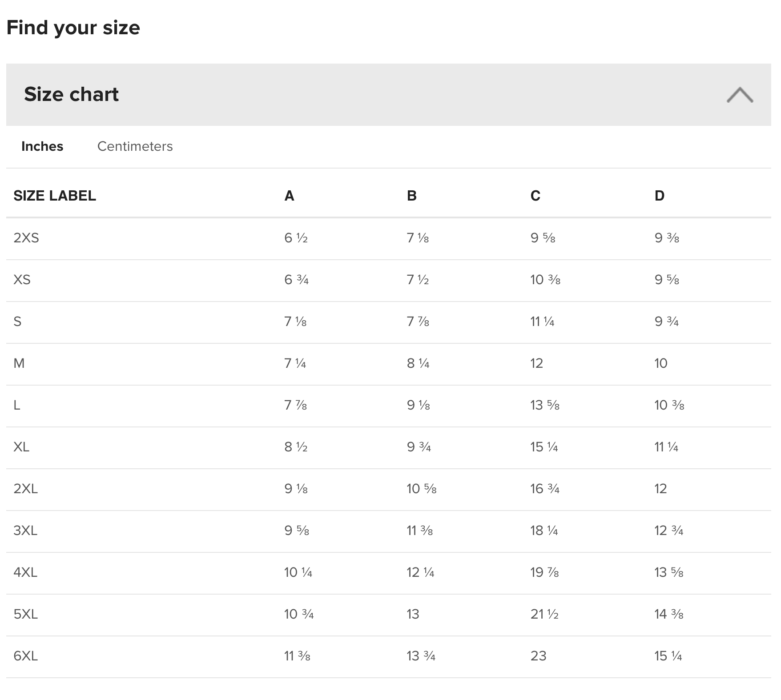This screenshot has height=700, width=781.
Task: Click the Find your size heading
Action: click(73, 28)
